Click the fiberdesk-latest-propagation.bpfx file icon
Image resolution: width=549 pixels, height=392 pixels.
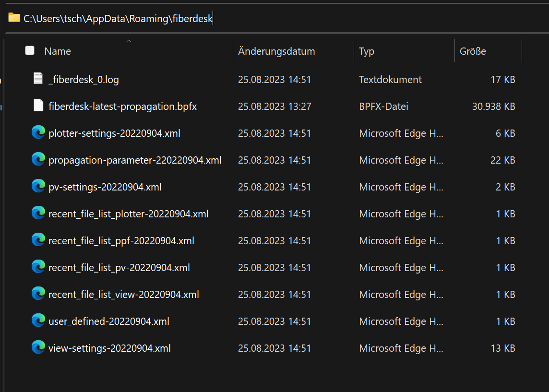pos(38,106)
